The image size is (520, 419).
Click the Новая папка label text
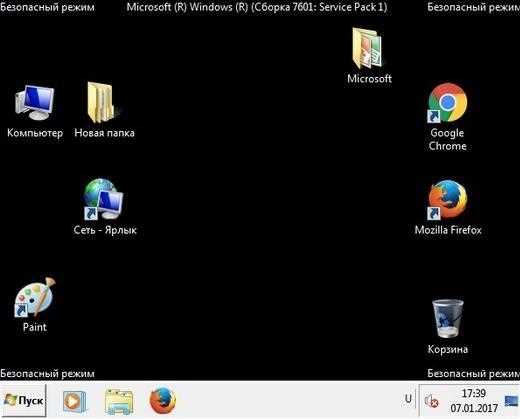pos(104,133)
